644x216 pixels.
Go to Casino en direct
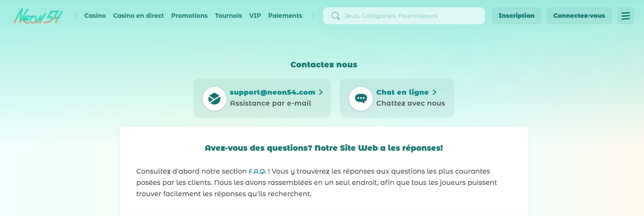tap(138, 16)
